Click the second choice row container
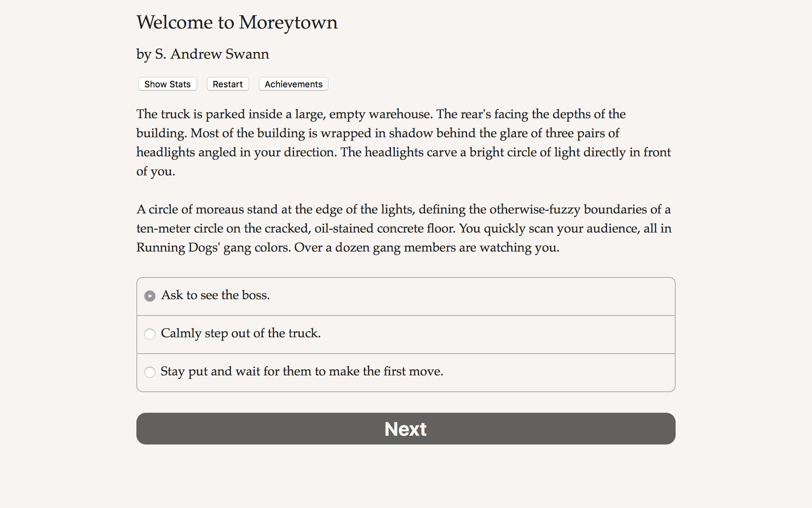Image resolution: width=812 pixels, height=508 pixels. 406,334
